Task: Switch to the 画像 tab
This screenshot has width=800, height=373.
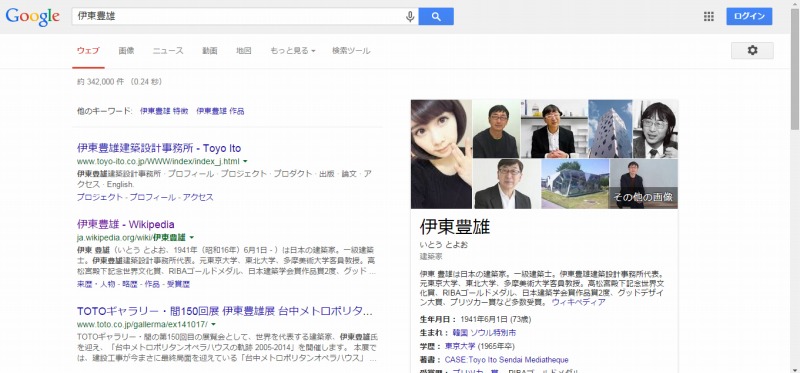Action: click(x=126, y=51)
